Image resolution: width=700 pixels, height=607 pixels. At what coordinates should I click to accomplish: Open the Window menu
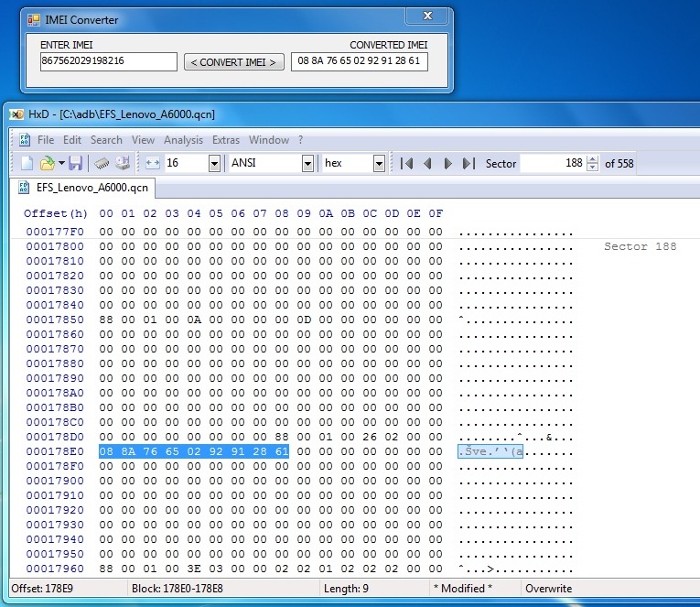pyautogui.click(x=269, y=140)
